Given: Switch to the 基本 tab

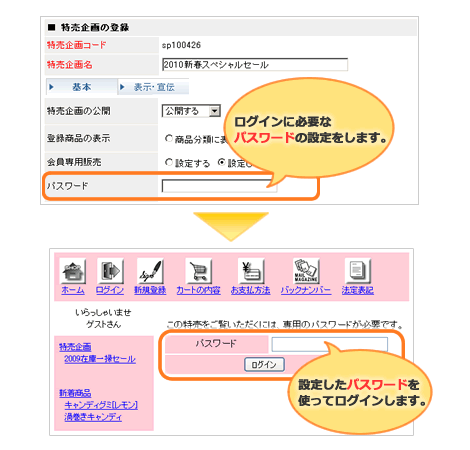Looking at the screenshot, I should (x=81, y=87).
